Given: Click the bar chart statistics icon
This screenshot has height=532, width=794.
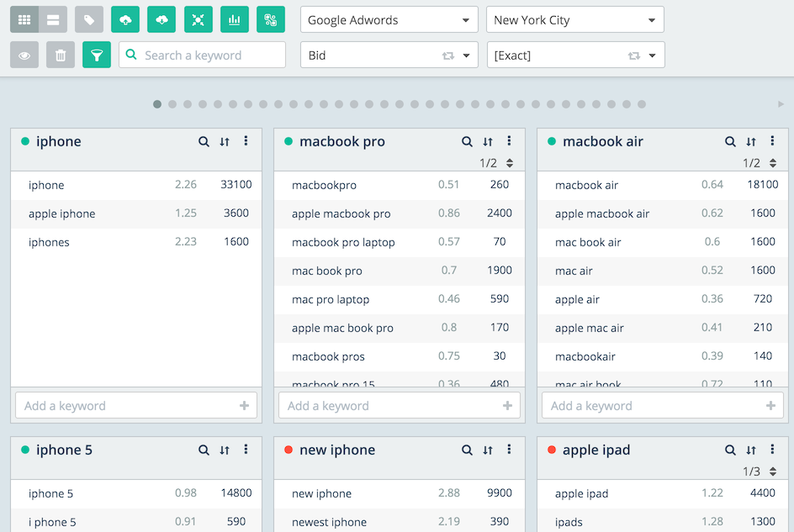Looking at the screenshot, I should pos(235,19).
